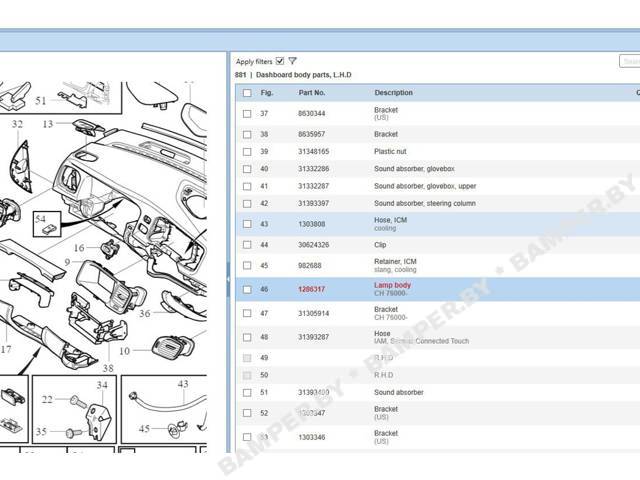
Task: Click part 16 in exploded diagram
Action: click(x=110, y=248)
